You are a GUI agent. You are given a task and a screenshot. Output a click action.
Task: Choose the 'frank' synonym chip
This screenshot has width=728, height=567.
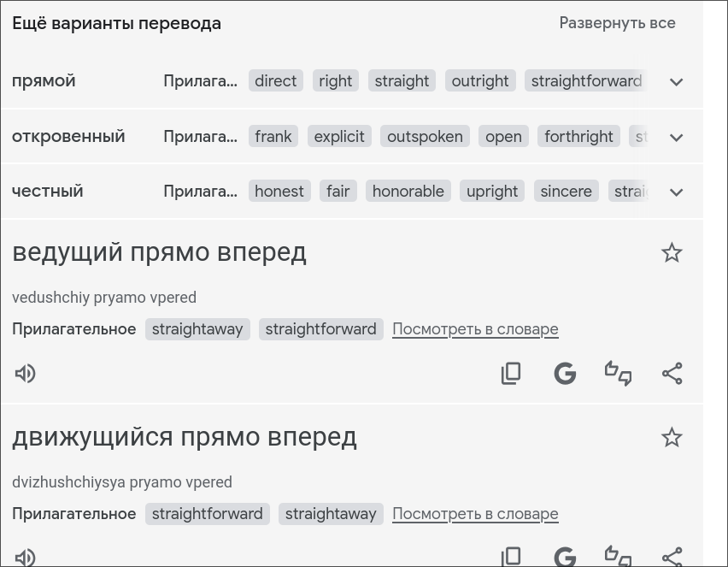click(x=273, y=137)
